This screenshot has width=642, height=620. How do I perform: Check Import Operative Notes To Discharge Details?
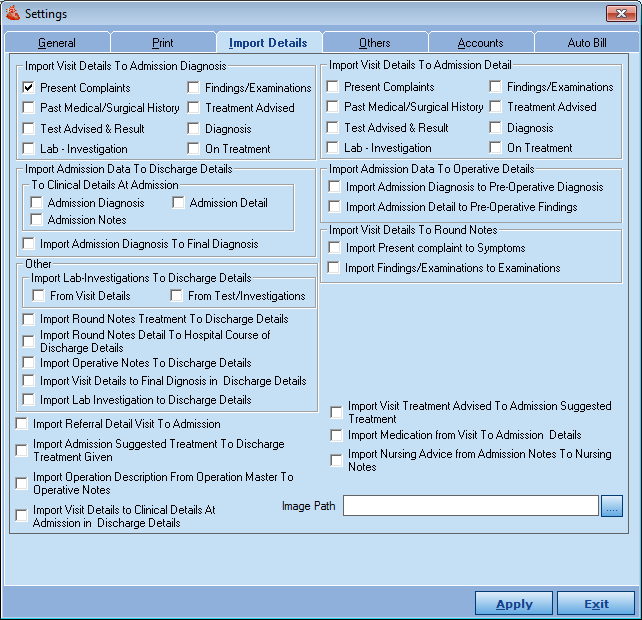point(29,363)
